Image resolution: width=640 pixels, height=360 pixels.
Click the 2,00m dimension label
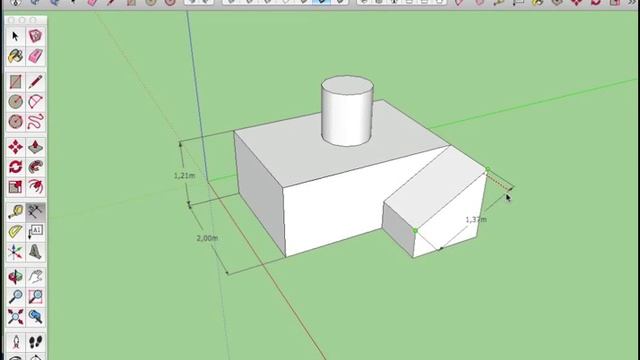(207, 238)
